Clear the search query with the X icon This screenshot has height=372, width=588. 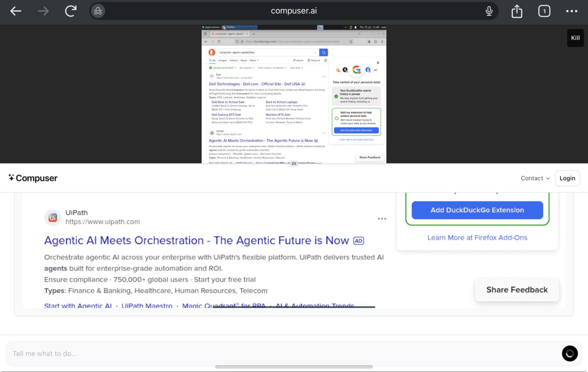coord(315,52)
